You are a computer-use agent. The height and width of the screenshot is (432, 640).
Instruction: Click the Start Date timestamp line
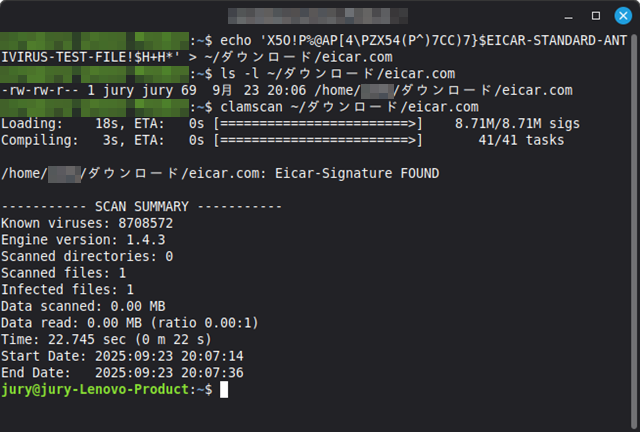[123, 356]
